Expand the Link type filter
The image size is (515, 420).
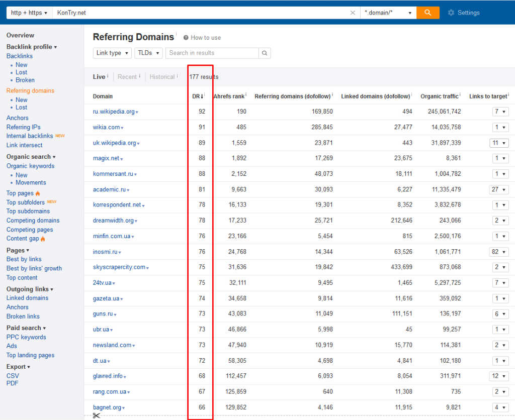click(x=112, y=53)
